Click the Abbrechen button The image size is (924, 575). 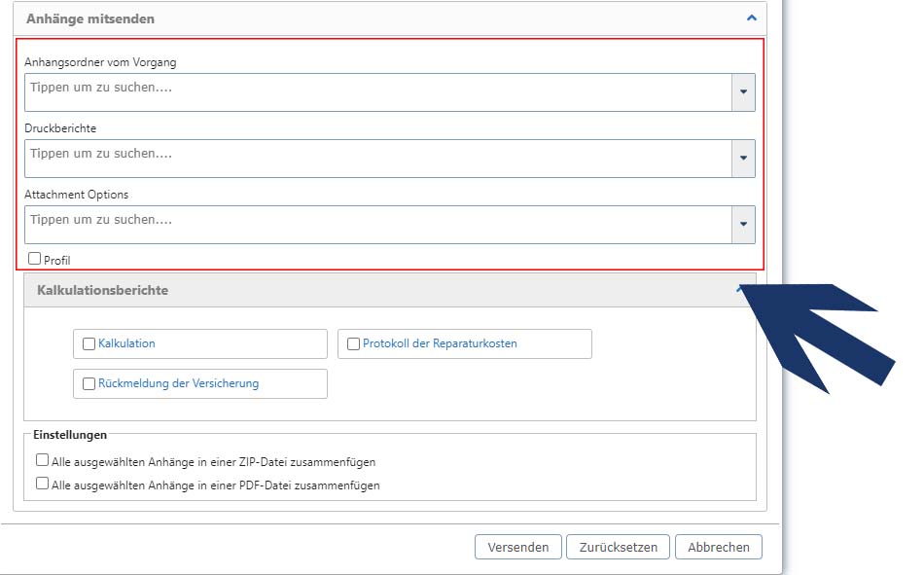tap(719, 547)
